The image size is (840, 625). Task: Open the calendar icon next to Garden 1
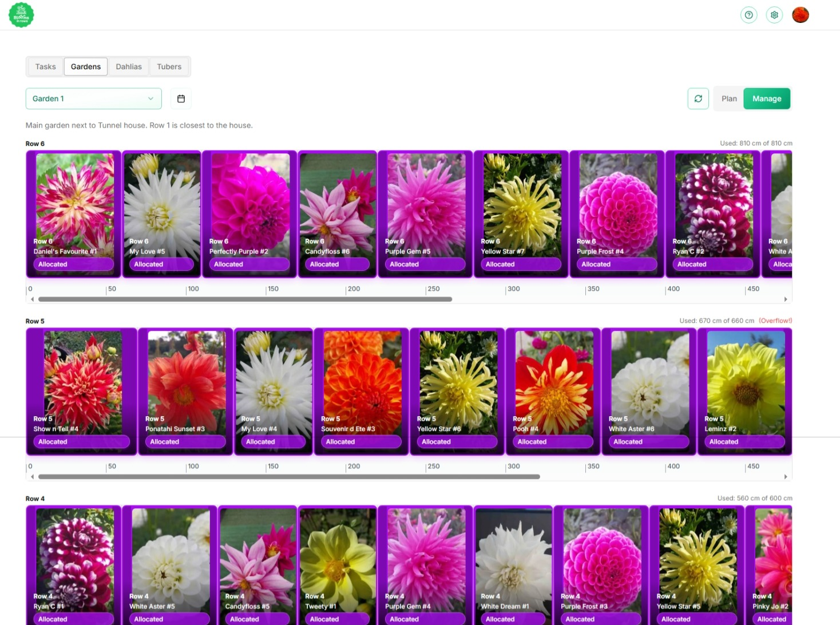[x=181, y=98]
